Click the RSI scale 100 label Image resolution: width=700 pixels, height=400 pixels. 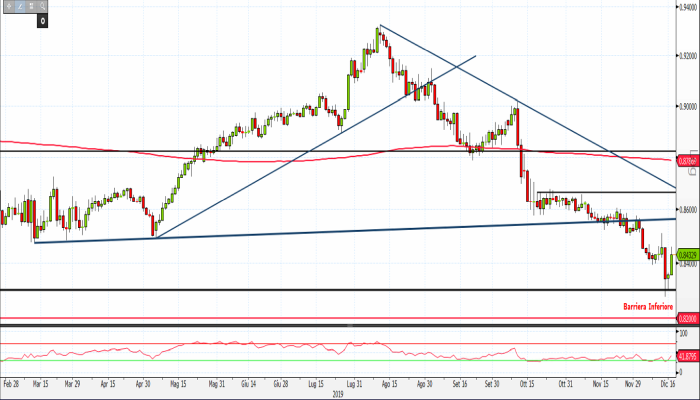click(x=683, y=333)
